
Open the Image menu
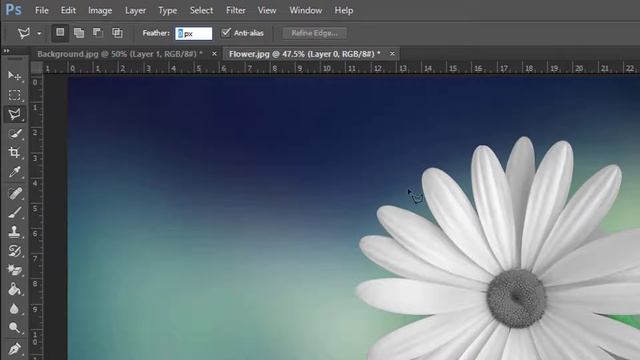[100, 11]
